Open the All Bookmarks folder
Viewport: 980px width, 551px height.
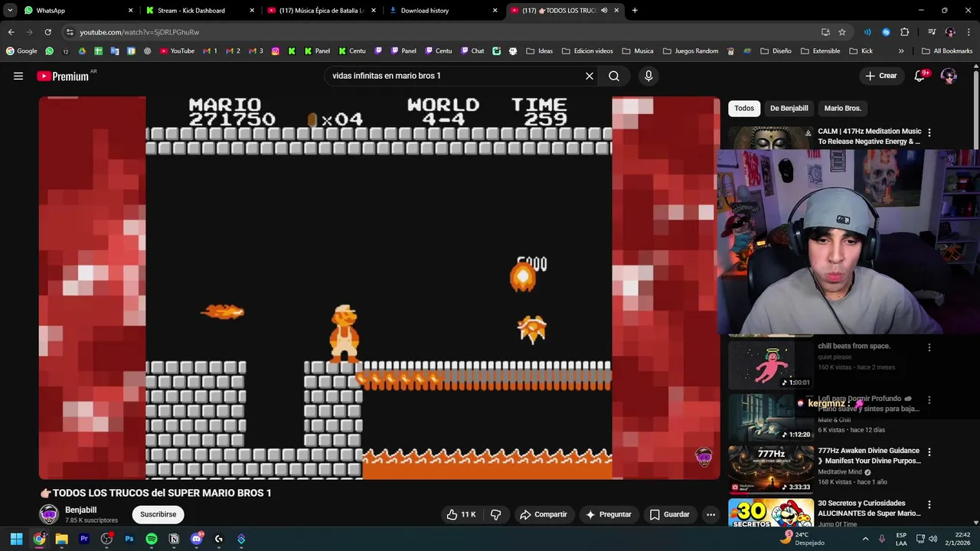click(x=947, y=51)
